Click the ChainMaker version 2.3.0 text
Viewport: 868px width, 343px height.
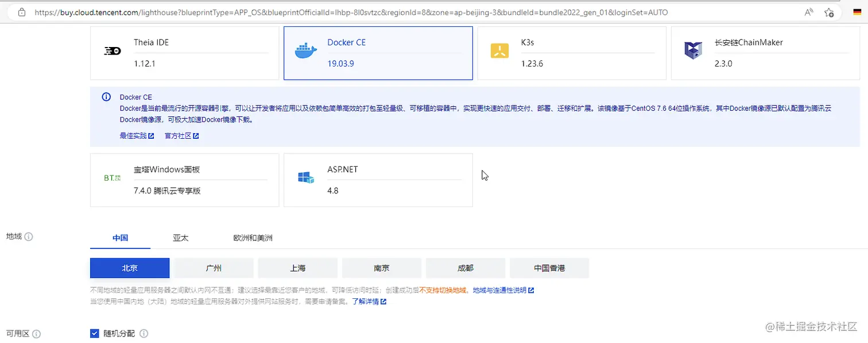pos(723,64)
